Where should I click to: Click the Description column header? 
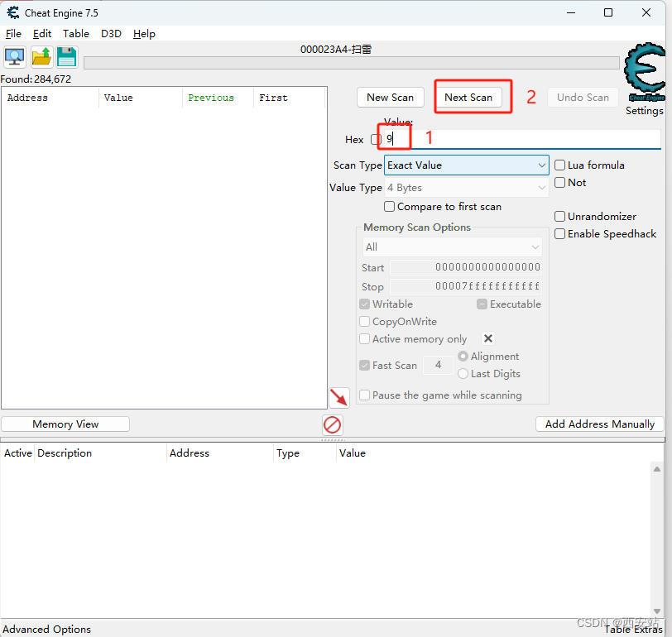point(100,453)
